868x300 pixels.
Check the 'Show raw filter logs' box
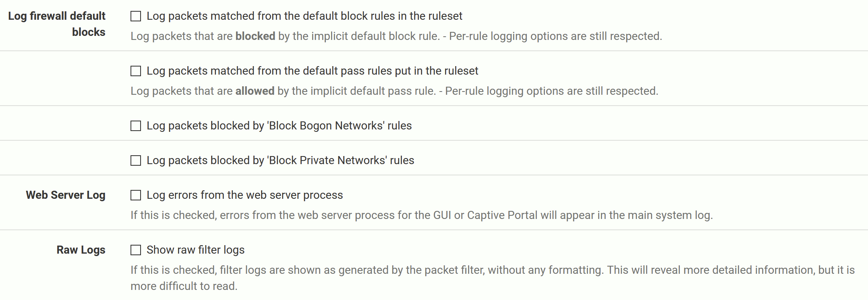click(x=136, y=250)
